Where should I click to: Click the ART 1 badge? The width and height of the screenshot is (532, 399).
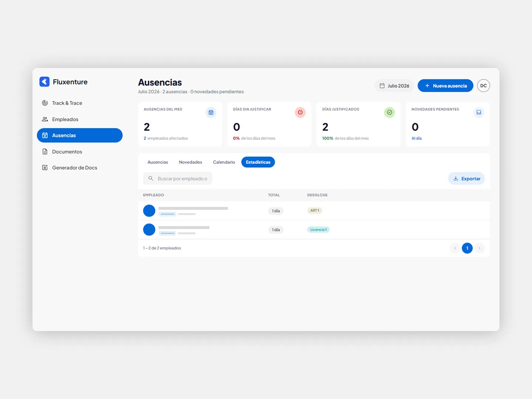pos(315,211)
